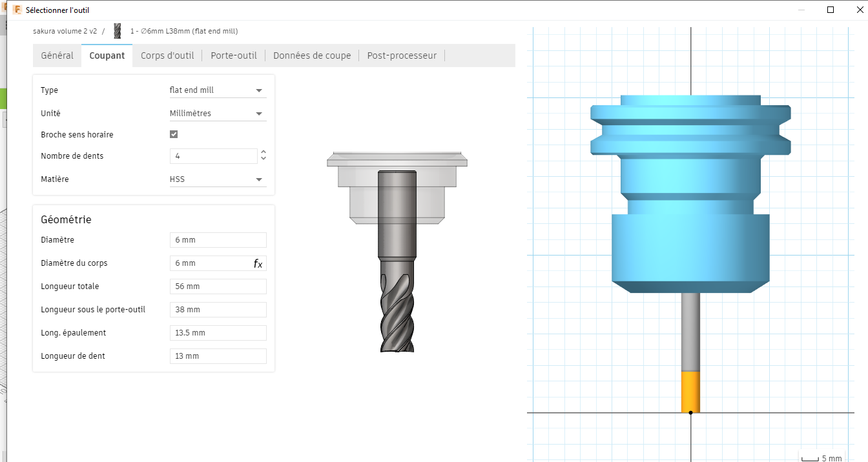This screenshot has height=462, width=868.
Task: Increase Nombre de dents with up arrow
Action: 263,152
